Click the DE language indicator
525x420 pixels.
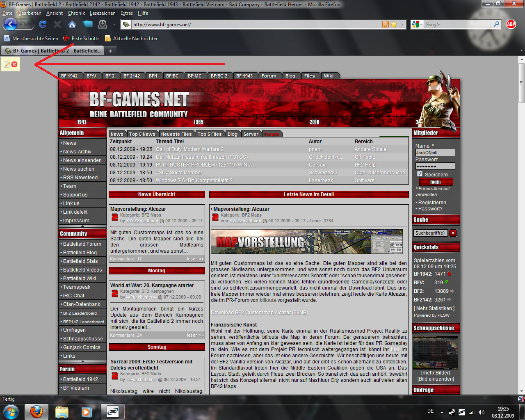[x=430, y=411]
